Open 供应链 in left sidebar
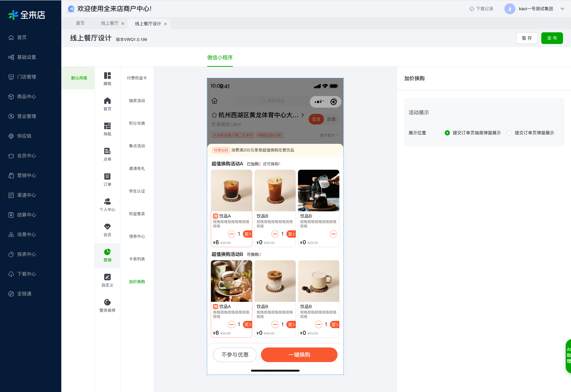 coord(20,136)
